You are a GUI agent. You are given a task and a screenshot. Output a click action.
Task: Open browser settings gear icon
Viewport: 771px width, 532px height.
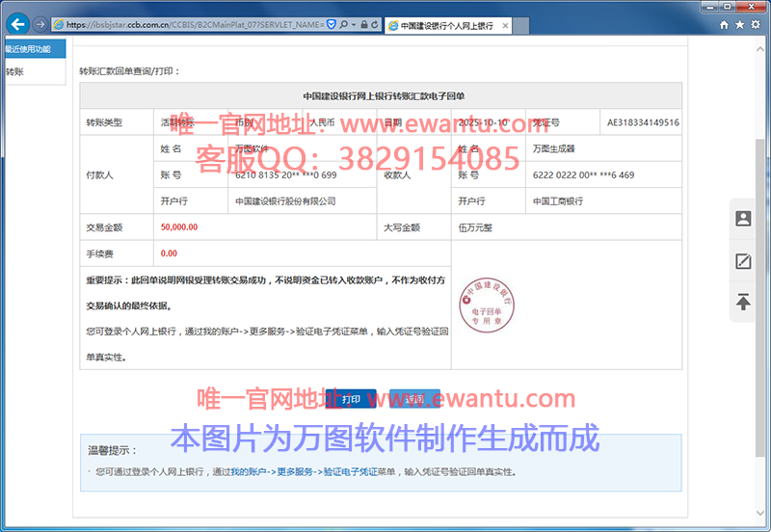756,25
